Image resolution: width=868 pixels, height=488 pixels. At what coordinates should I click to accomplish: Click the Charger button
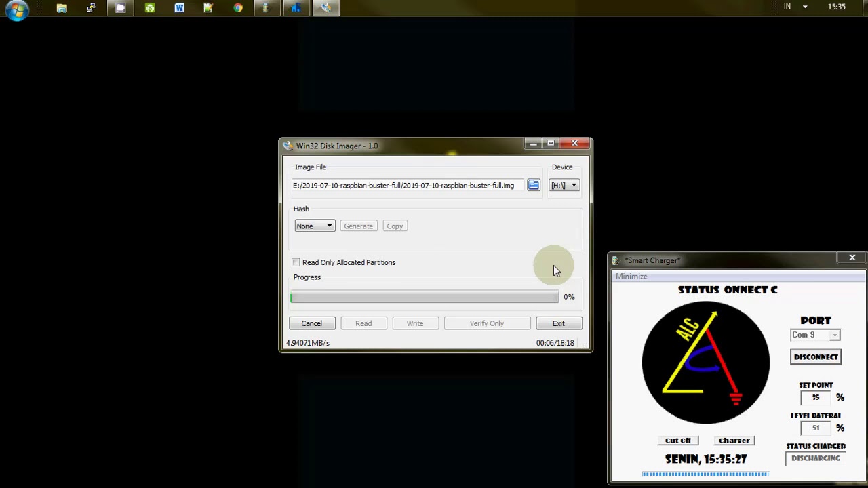(734, 441)
